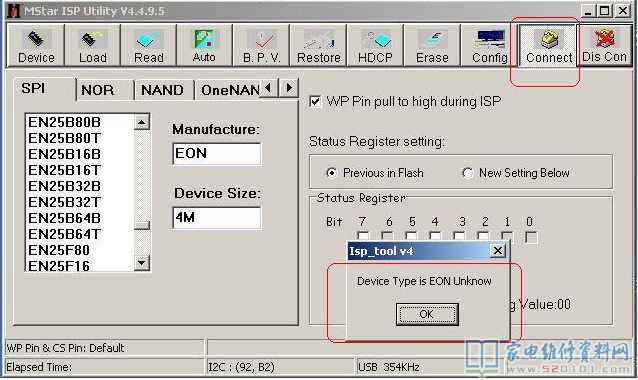Toggle WP Pin pull to high checkbox
Viewport: 638px width, 380px height.
click(x=315, y=101)
